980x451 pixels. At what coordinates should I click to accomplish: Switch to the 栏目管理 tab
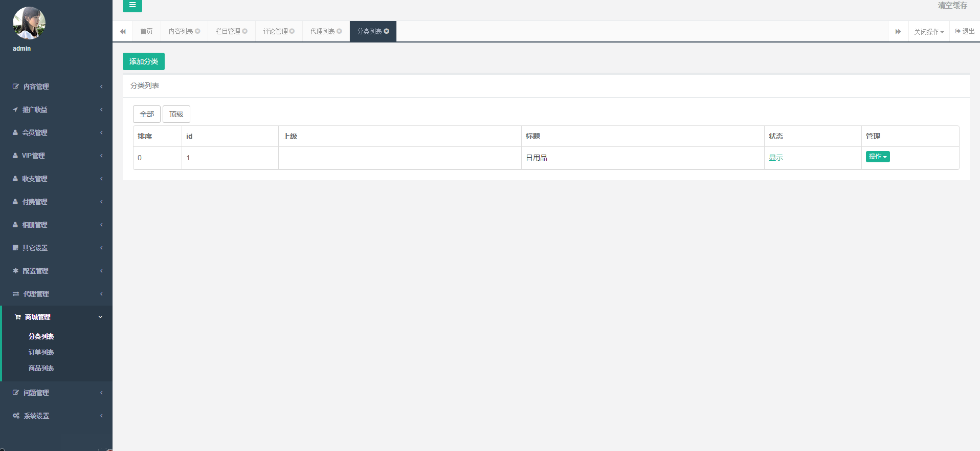click(228, 32)
